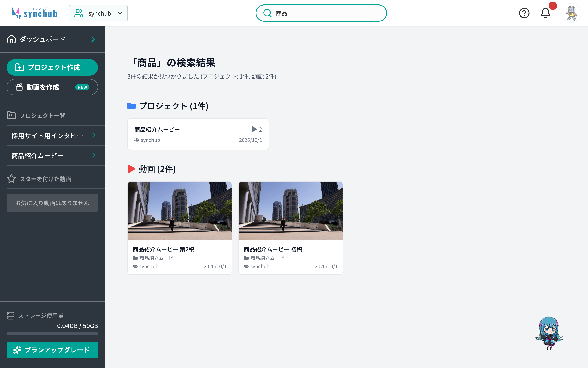The height and width of the screenshot is (368, 588).
Task: Click synchub team label on 第2稿 card
Action: [x=146, y=267]
